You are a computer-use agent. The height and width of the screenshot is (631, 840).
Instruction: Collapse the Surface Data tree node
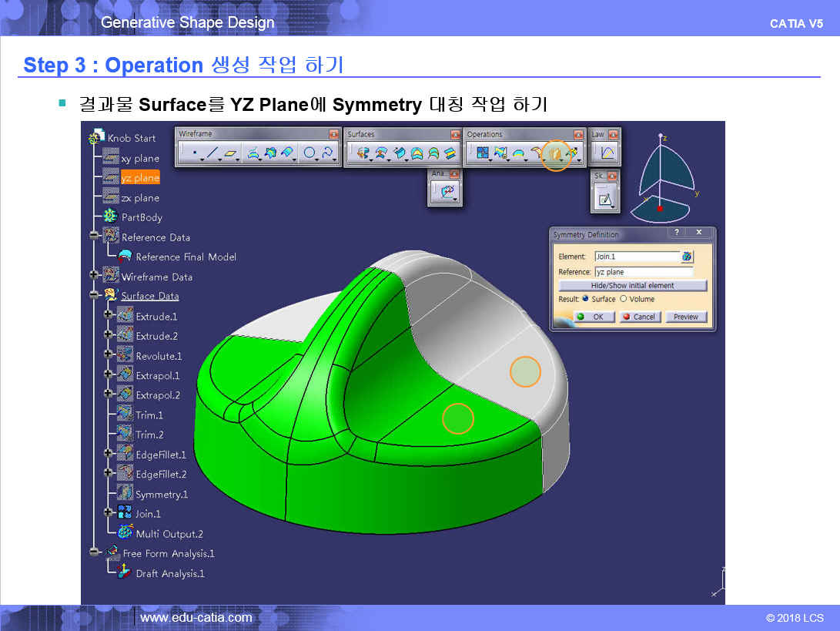95,294
